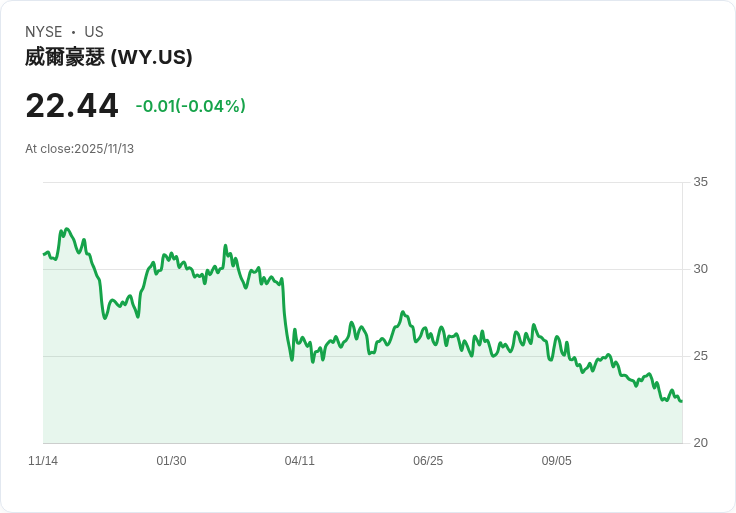Click the start of the price line at left

click(x=44, y=254)
